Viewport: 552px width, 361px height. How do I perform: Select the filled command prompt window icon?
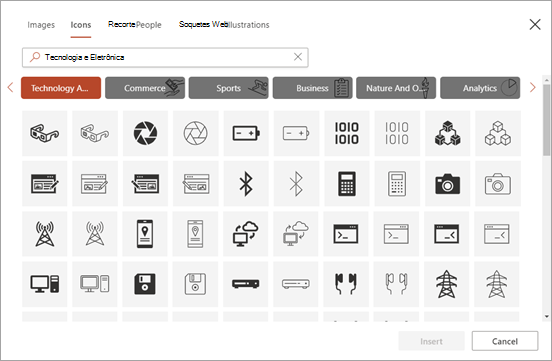pos(346,234)
